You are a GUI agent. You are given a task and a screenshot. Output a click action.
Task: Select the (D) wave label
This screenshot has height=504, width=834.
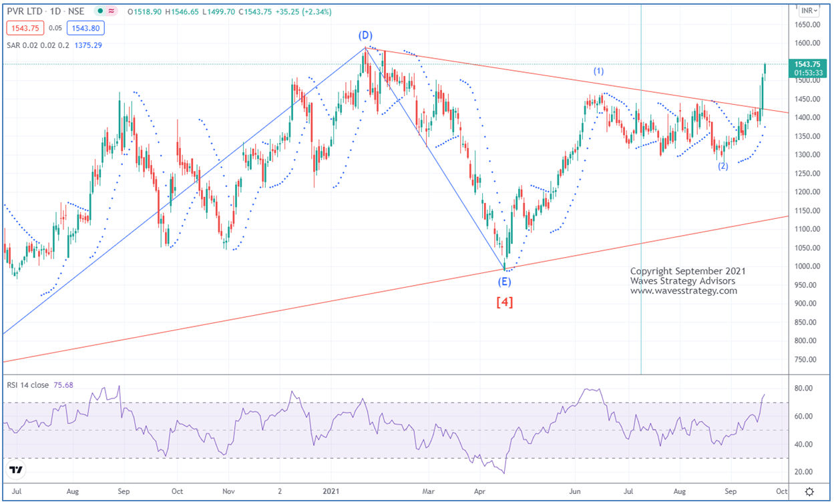click(x=365, y=35)
